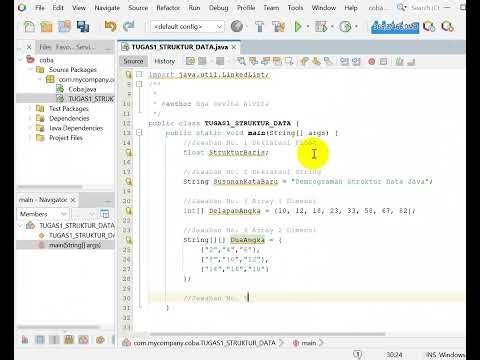
Task: Click the notifications icon in the status bar
Action: (357, 355)
